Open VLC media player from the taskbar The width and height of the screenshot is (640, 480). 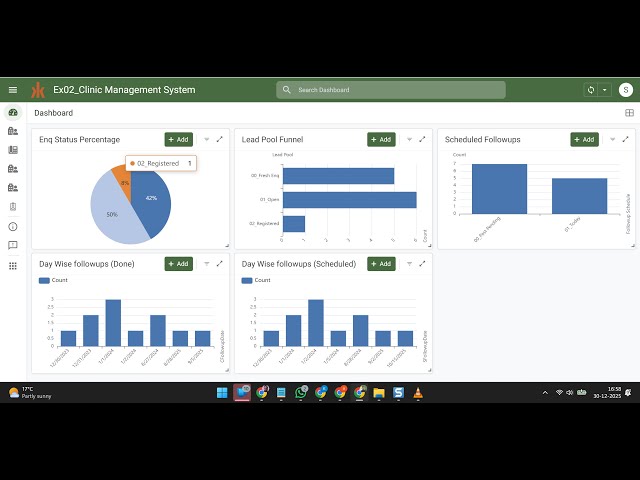point(418,393)
